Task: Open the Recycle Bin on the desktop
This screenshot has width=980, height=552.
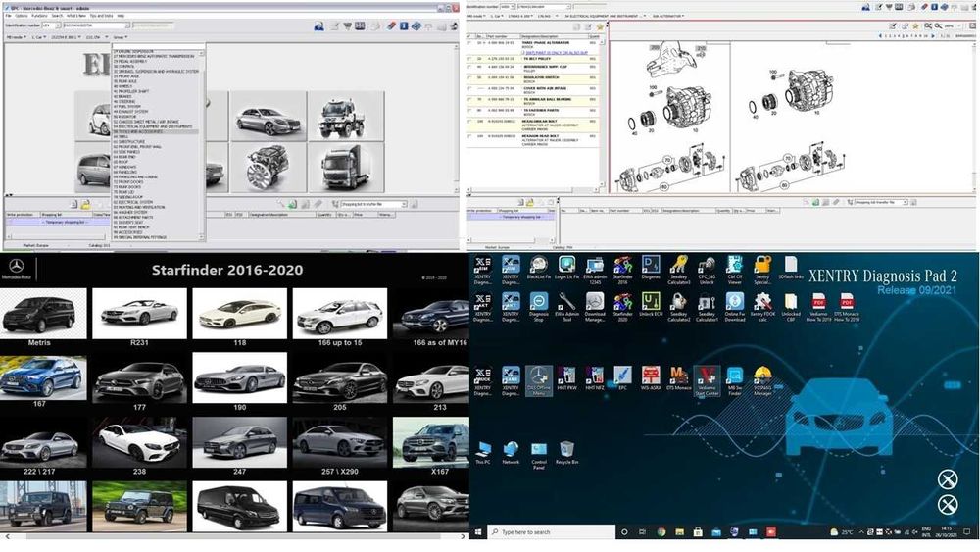Action: pyautogui.click(x=566, y=453)
